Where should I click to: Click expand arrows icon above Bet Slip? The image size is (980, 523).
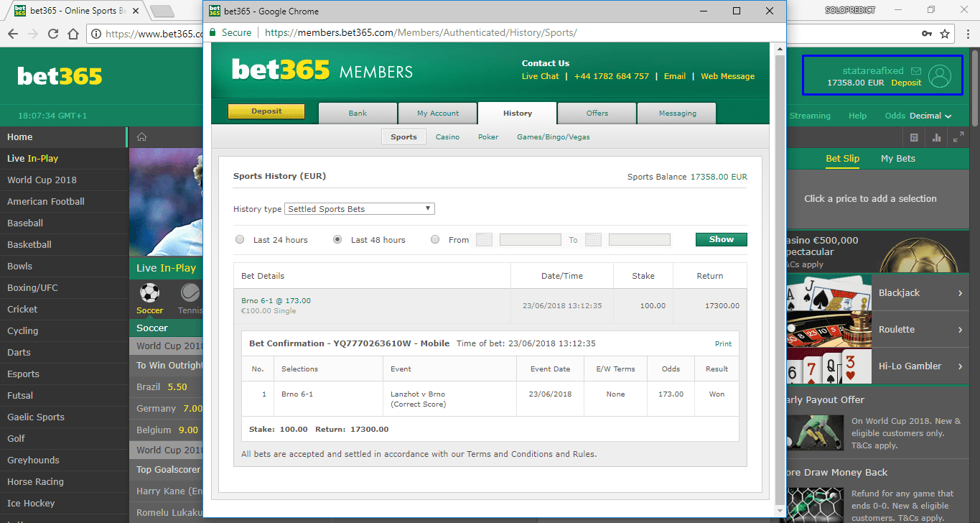click(x=958, y=137)
